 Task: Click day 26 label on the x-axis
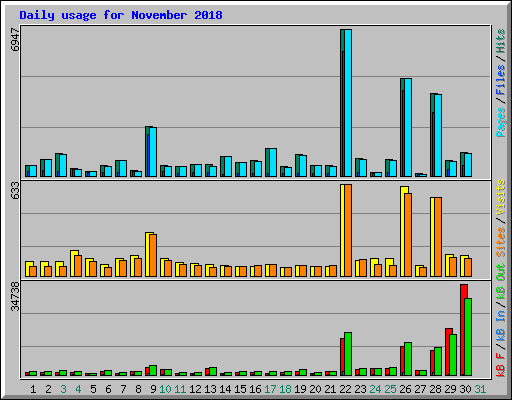(405, 389)
